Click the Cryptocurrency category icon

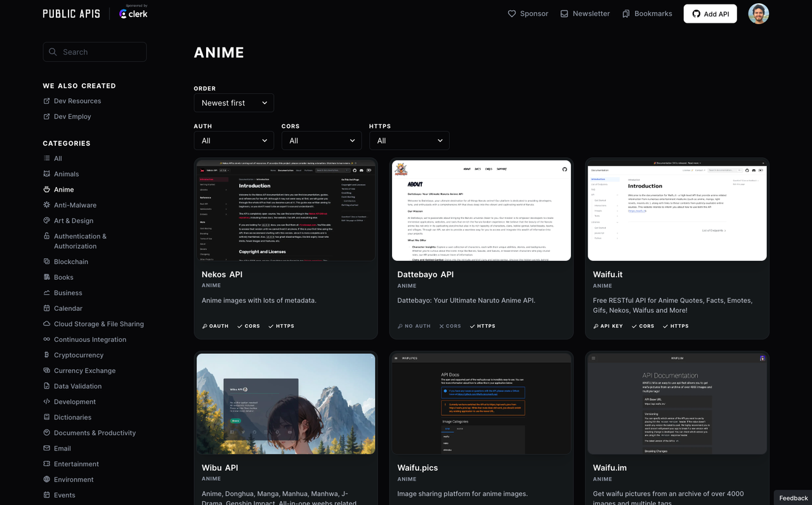(46, 355)
